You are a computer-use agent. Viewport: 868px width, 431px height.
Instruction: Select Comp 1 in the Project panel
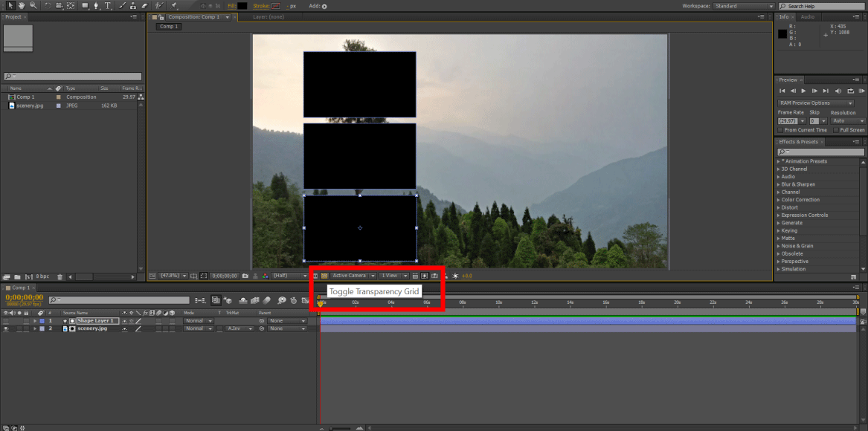[x=25, y=97]
